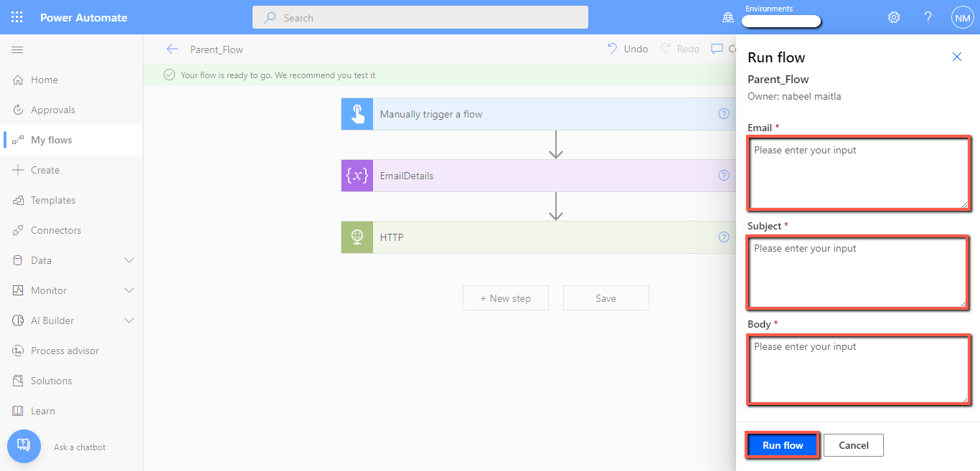Image resolution: width=980 pixels, height=471 pixels.
Task: Open help for Manually trigger a flow step
Action: point(724,113)
